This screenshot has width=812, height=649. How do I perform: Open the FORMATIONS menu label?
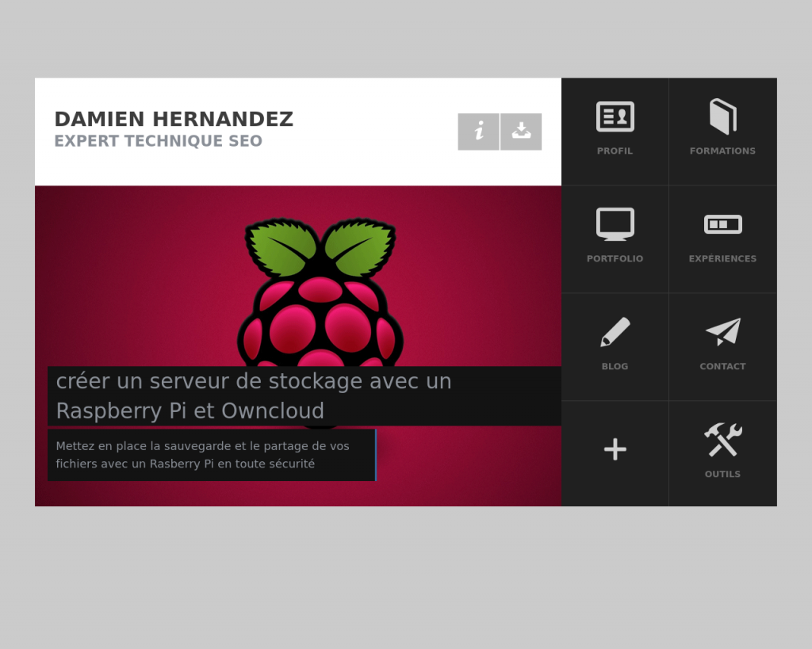(x=722, y=151)
